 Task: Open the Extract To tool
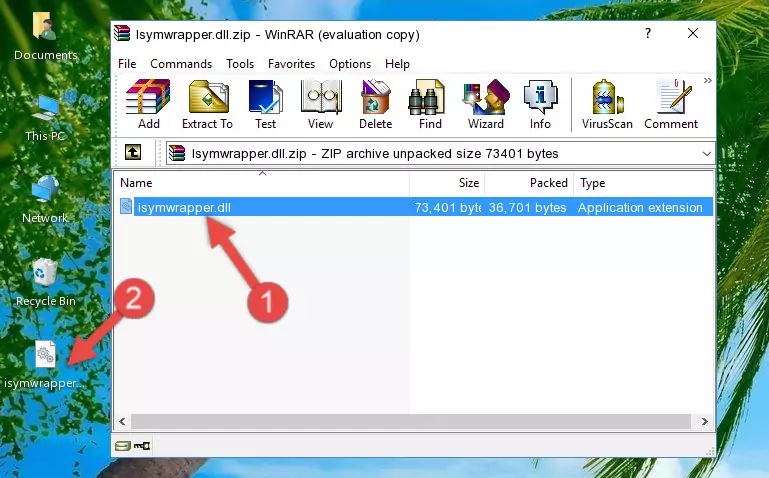point(207,104)
